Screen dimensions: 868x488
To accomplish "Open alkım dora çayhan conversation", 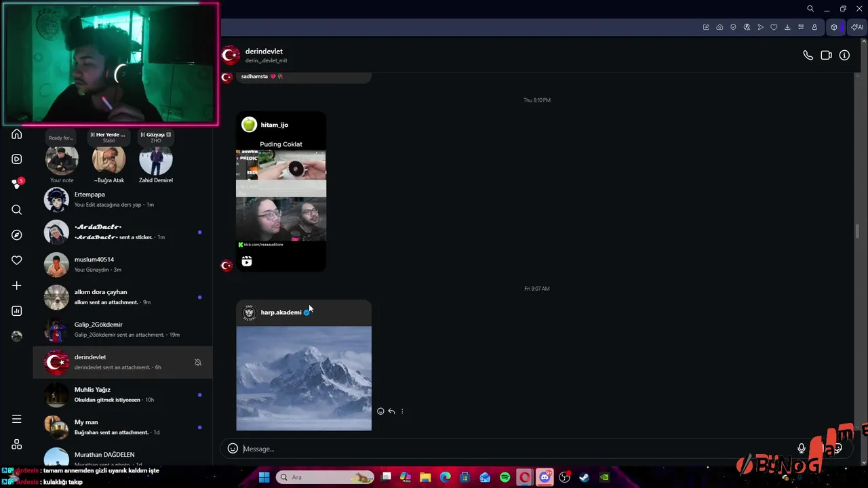I will [123, 297].
